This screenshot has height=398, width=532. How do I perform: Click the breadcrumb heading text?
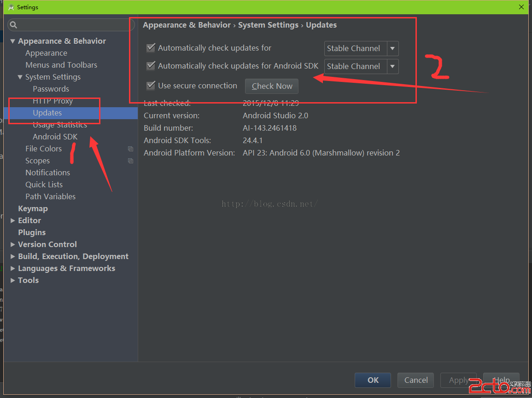tap(240, 25)
